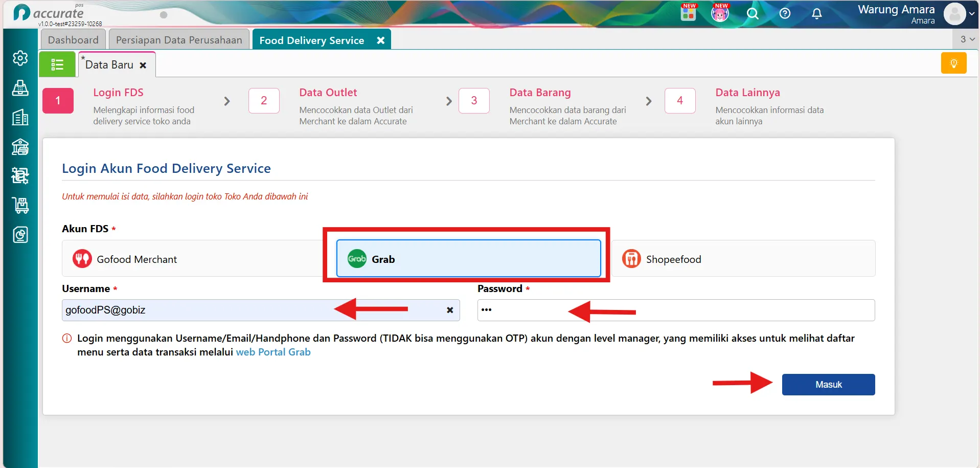Image resolution: width=980 pixels, height=468 pixels.
Task: Click the Login FDS step title
Action: coord(118,93)
